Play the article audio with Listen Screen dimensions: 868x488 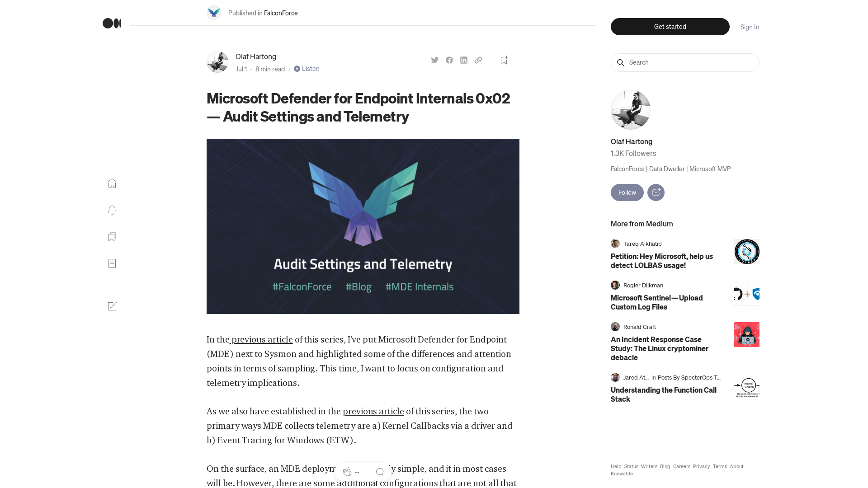[307, 69]
